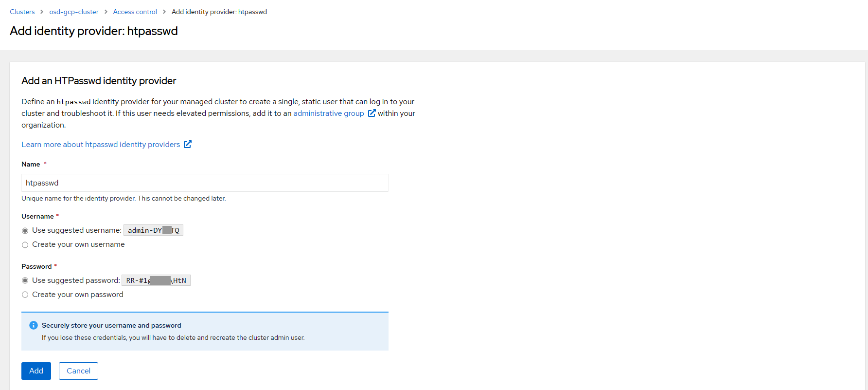Click 'Securely store your username and password' heading
The width and height of the screenshot is (868, 390).
point(111,325)
